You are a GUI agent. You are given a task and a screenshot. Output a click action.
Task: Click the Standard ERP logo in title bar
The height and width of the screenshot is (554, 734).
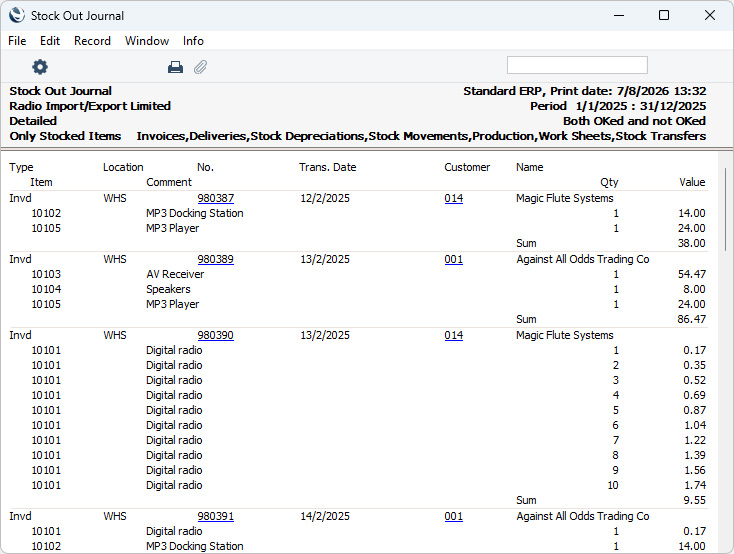pyautogui.click(x=17, y=15)
